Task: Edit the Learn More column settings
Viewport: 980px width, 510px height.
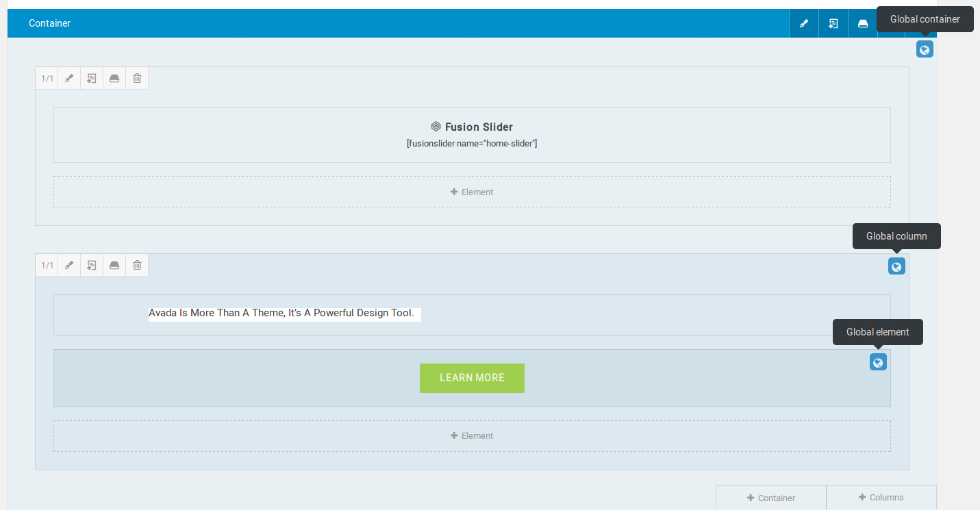Action: [x=69, y=265]
